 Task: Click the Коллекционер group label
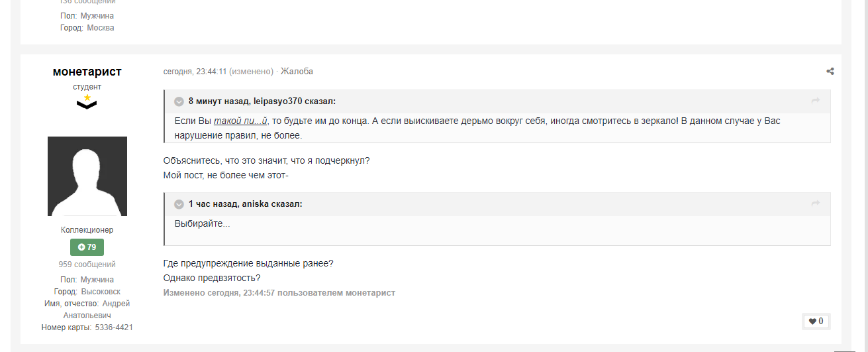(x=87, y=230)
